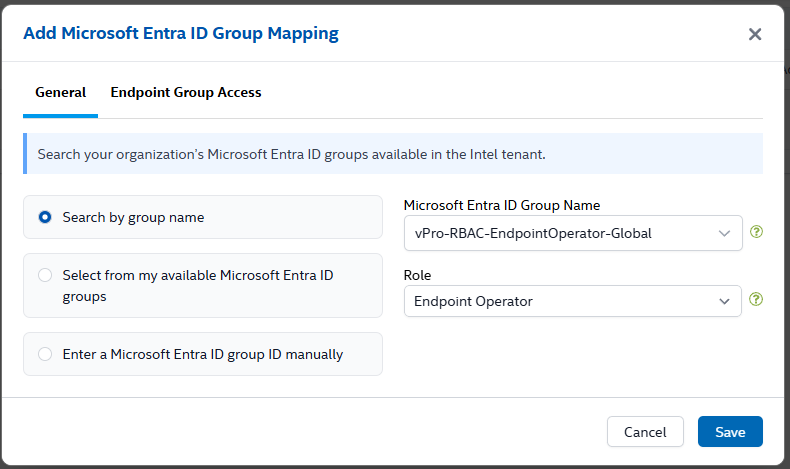Switch to the General tab

coord(60,93)
